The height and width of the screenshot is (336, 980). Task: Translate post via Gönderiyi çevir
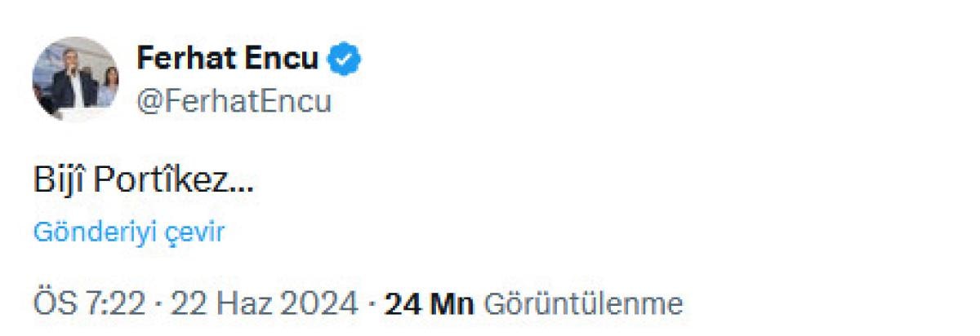click(128, 232)
